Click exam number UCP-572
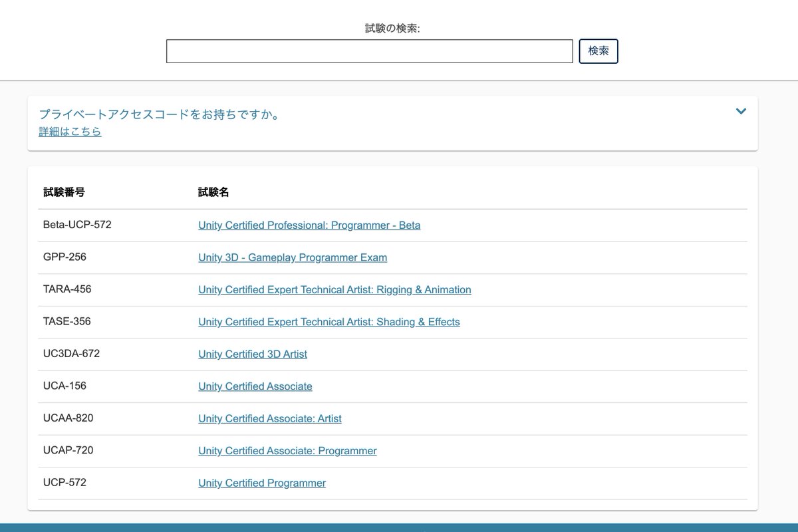Viewport: 798px width, 532px height. [x=65, y=483]
